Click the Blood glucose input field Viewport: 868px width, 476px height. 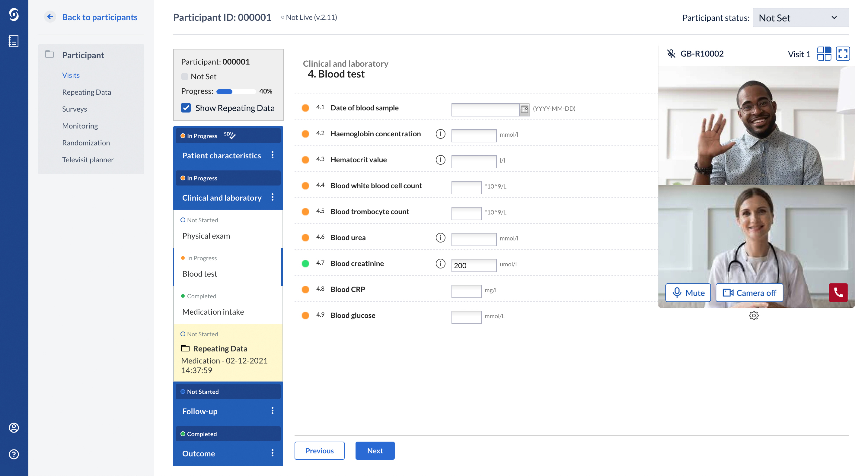[x=466, y=317]
